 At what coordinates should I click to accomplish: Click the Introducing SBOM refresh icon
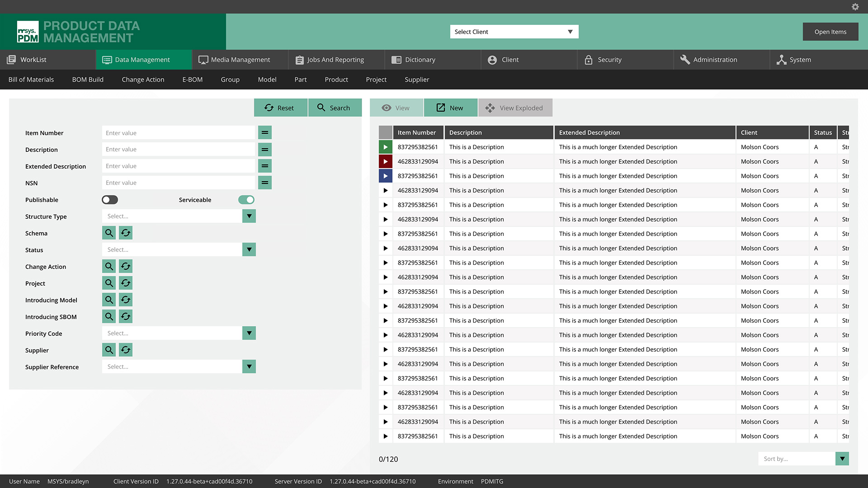[x=126, y=317]
